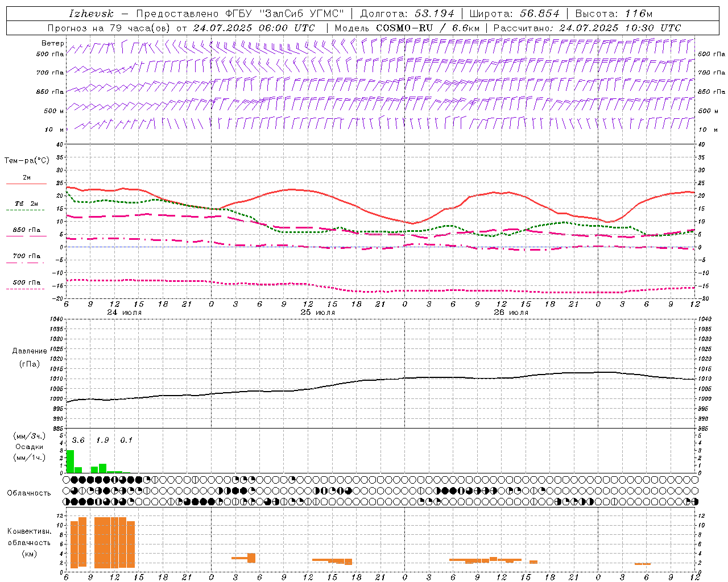Click the '24 июля' date label
The image size is (728, 582).
point(125,313)
